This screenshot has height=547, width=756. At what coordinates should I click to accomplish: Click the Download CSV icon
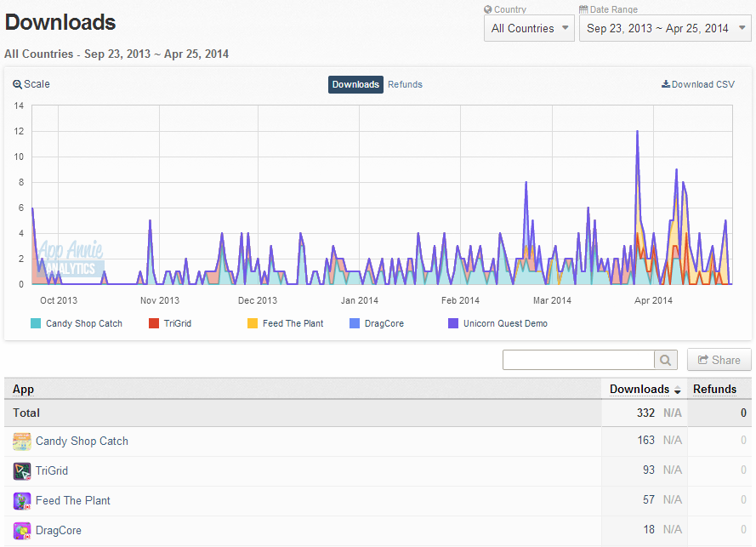coord(665,84)
